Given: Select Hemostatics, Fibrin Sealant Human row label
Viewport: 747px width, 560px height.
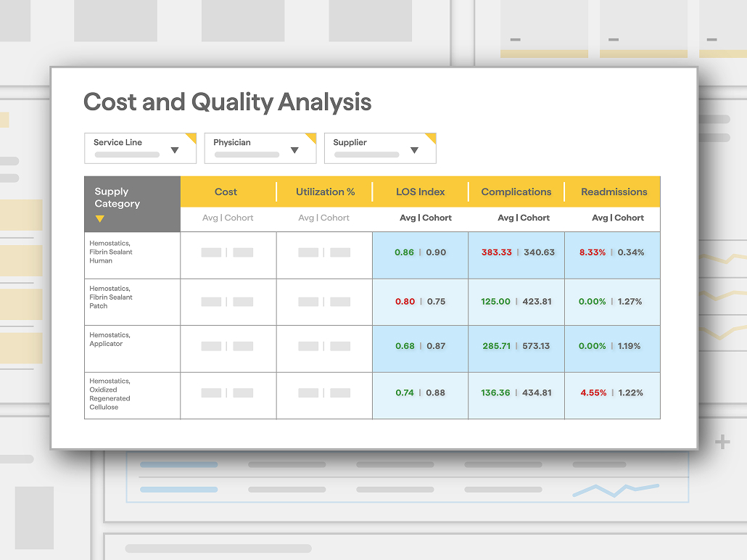Looking at the screenshot, I should (111, 252).
